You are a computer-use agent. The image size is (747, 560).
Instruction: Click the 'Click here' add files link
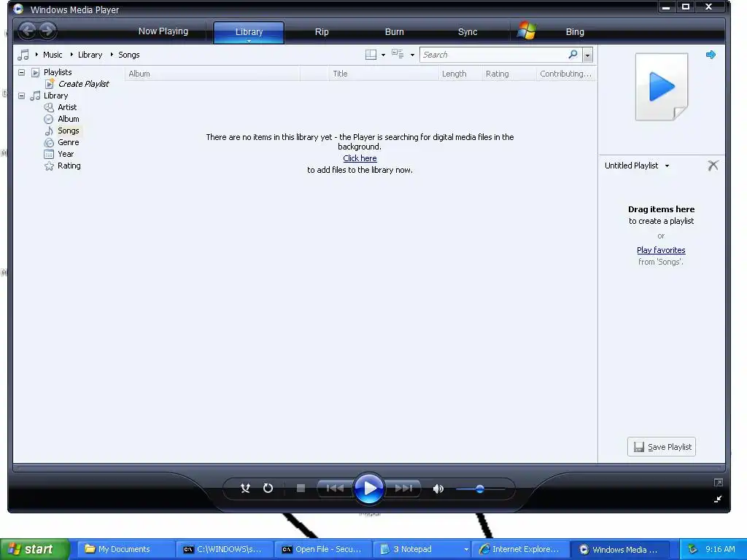(x=360, y=158)
